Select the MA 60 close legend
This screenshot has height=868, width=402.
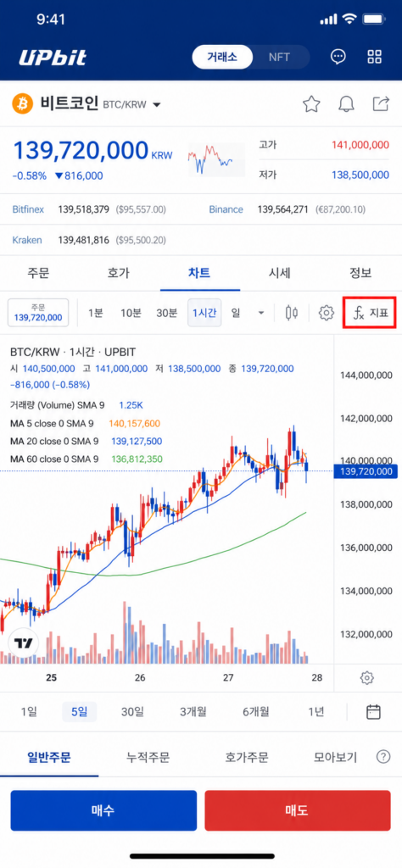[x=55, y=459]
